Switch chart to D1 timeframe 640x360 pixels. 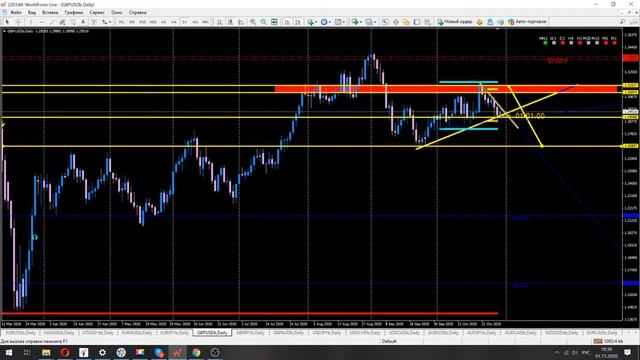184,22
